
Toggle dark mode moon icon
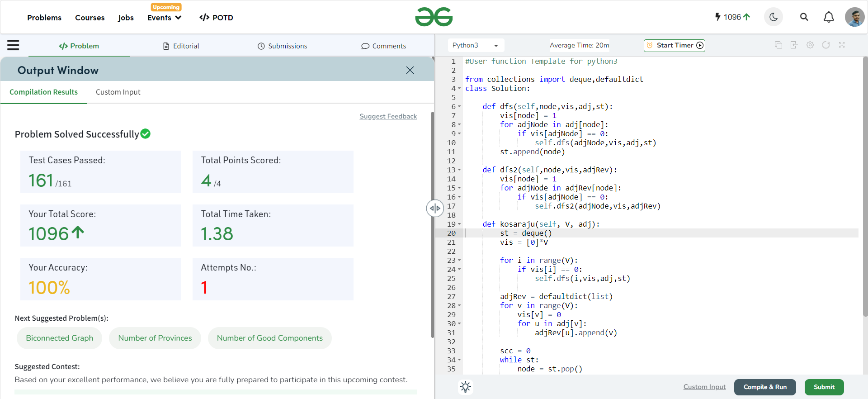[x=774, y=17]
